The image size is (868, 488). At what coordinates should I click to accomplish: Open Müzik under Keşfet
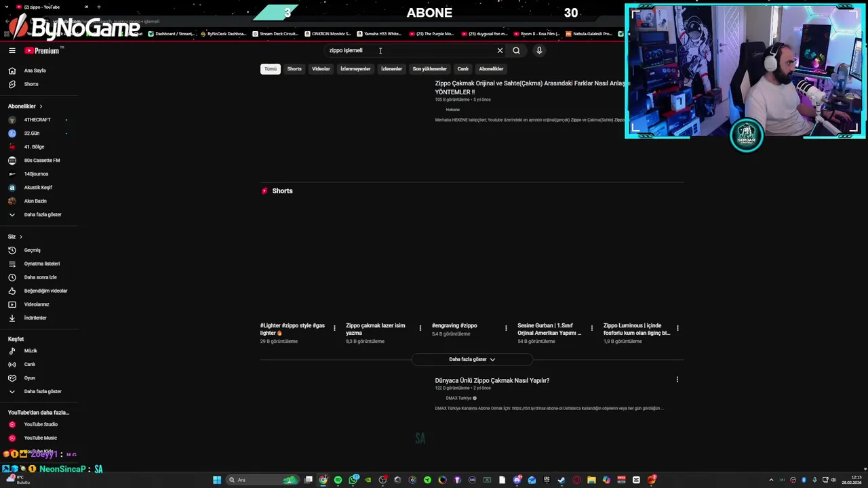[x=22, y=351]
